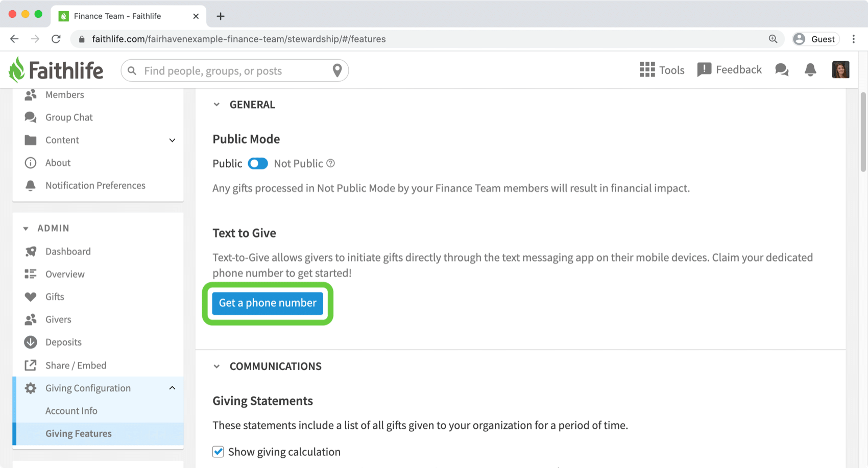Open the messages chat icon in header

tap(782, 70)
